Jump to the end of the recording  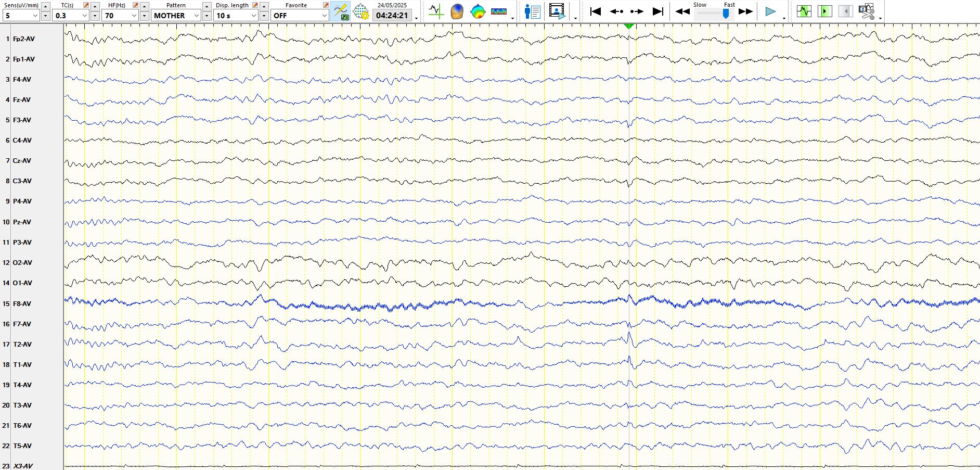coord(658,11)
